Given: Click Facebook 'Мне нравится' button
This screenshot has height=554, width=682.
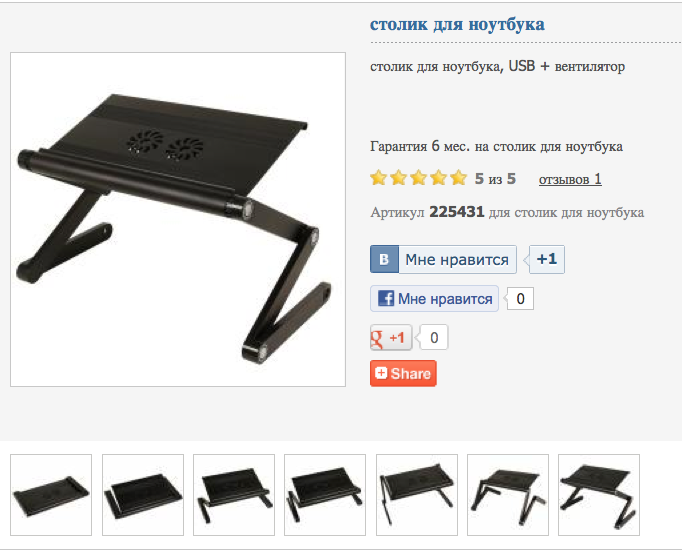Looking at the screenshot, I should pos(434,299).
